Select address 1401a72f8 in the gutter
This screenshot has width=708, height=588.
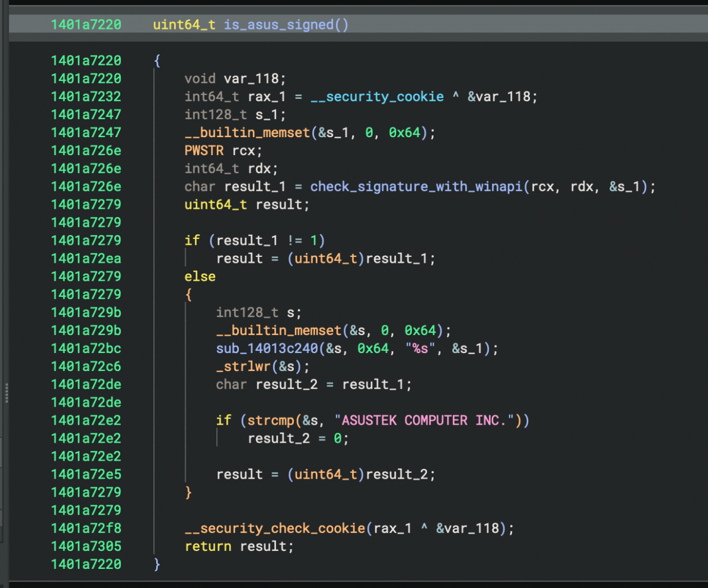(86, 528)
